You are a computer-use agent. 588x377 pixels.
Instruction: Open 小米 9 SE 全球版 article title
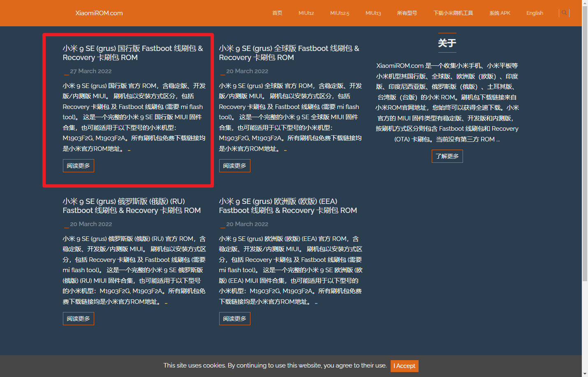[x=289, y=53]
